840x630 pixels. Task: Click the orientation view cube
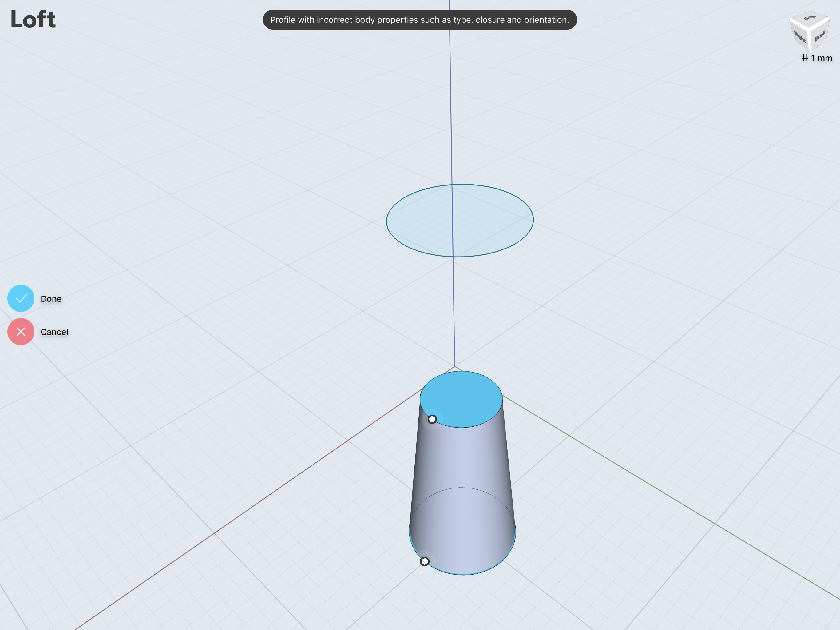click(x=809, y=32)
